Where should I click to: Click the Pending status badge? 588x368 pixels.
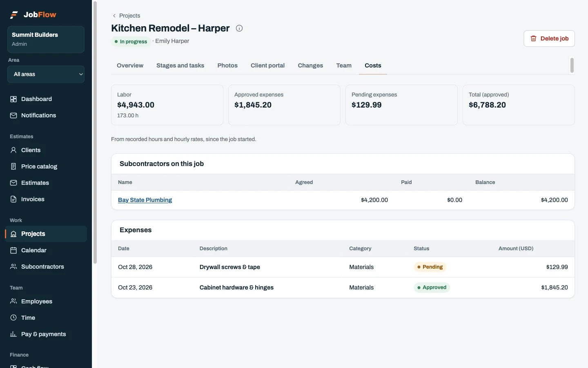[430, 267]
